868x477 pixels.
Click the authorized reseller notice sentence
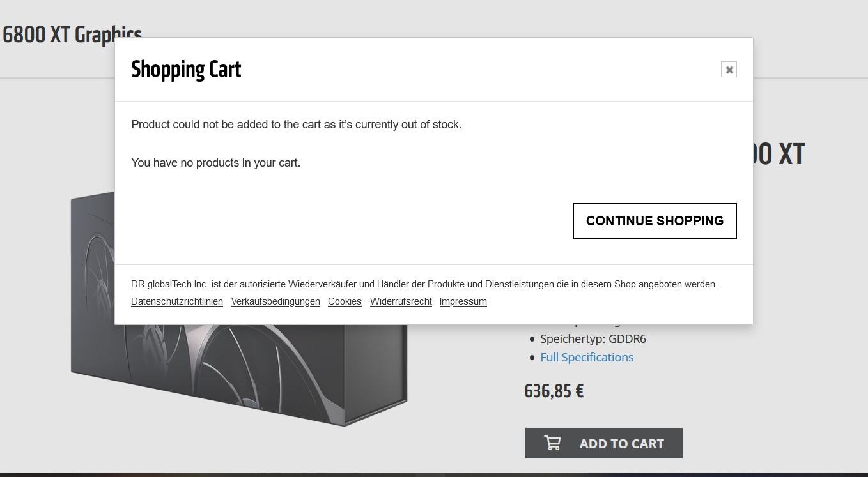coord(463,284)
